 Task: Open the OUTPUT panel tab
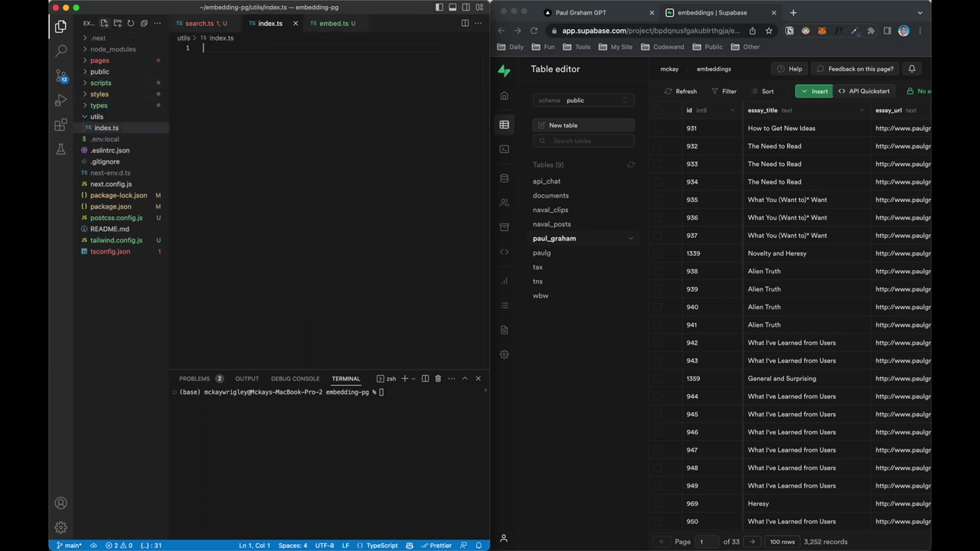pos(247,378)
